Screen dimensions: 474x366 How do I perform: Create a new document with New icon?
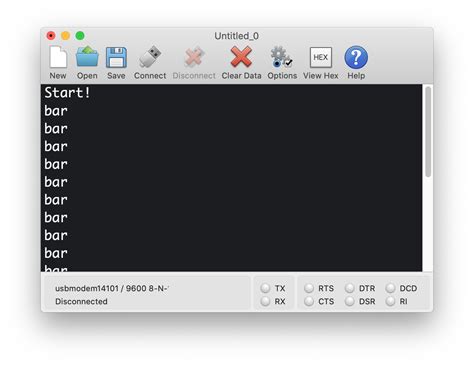click(58, 57)
